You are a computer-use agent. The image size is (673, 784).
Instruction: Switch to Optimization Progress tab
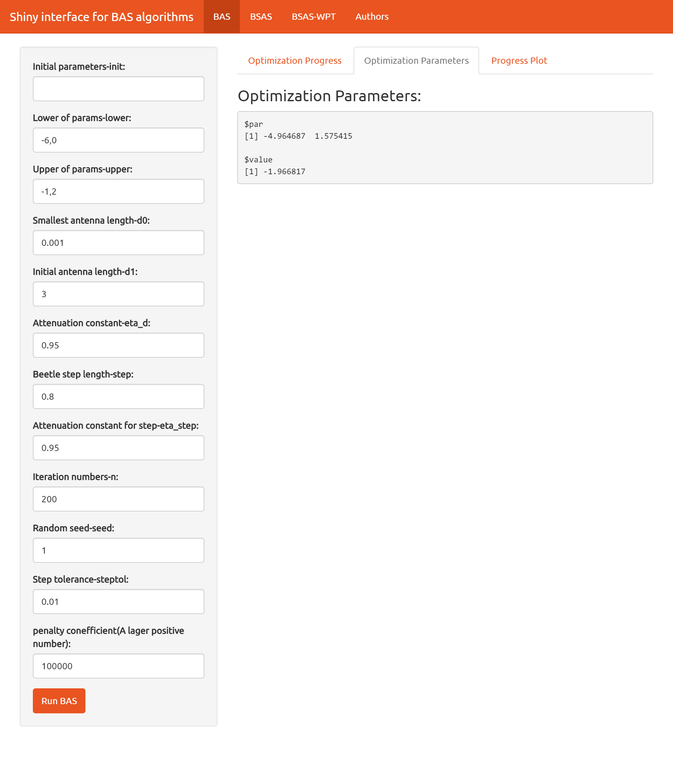pos(295,60)
